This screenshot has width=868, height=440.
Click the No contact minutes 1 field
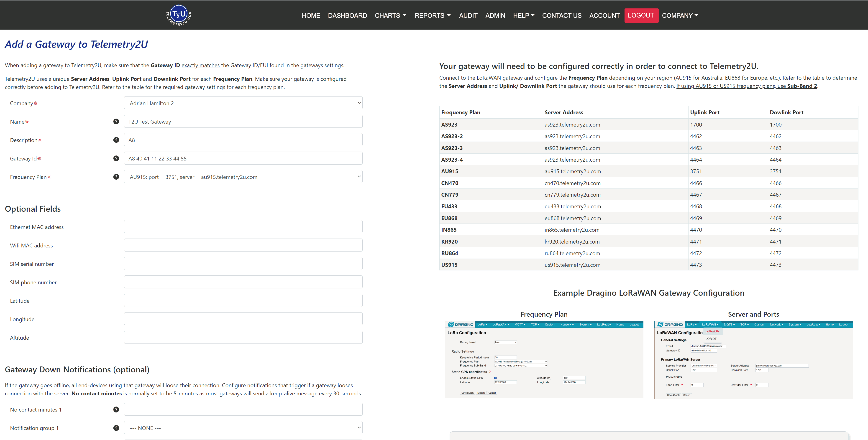pyautogui.click(x=243, y=409)
